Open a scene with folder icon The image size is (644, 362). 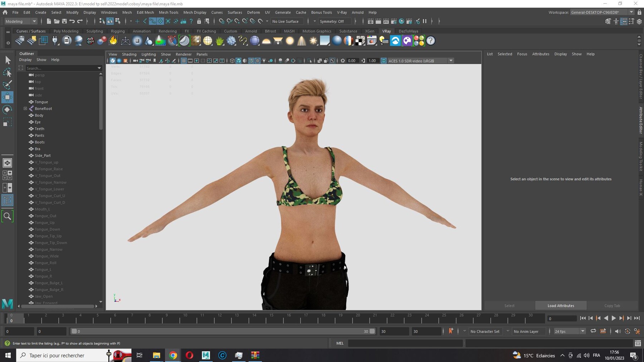pos(57,21)
